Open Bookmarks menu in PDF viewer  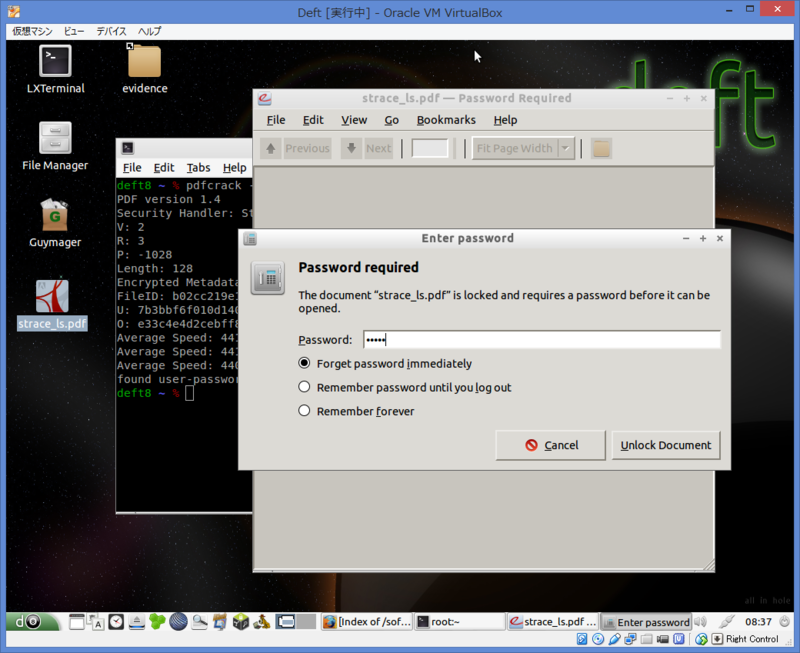pos(446,120)
